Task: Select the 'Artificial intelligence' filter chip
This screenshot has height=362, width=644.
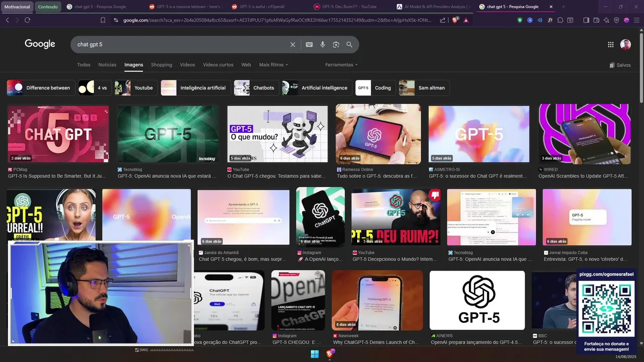Action: click(317, 87)
